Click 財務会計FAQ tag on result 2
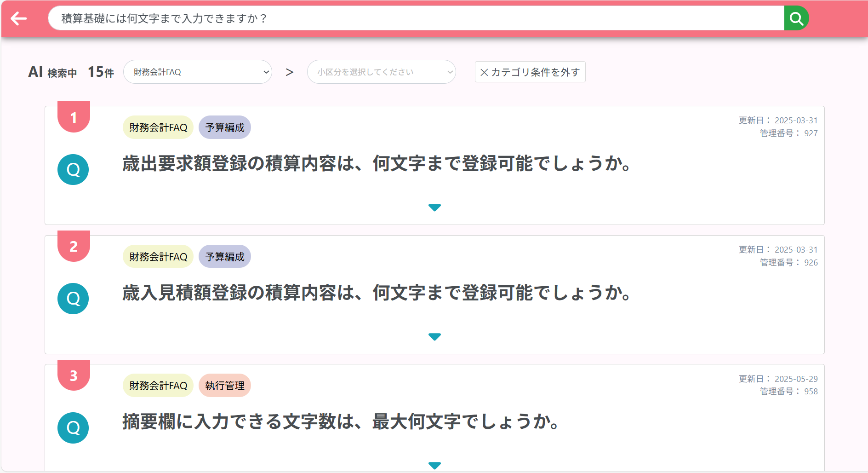This screenshot has width=868, height=473. tap(158, 257)
